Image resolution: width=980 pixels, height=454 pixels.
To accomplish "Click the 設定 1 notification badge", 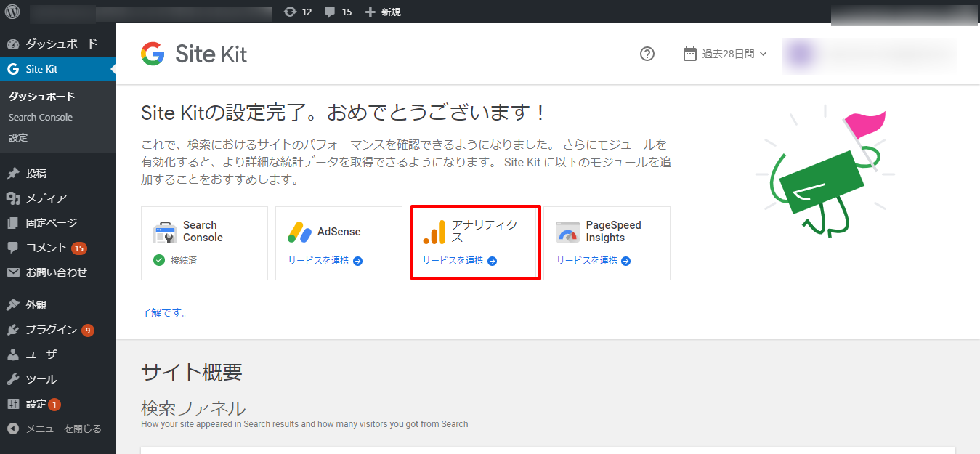I will (x=54, y=405).
